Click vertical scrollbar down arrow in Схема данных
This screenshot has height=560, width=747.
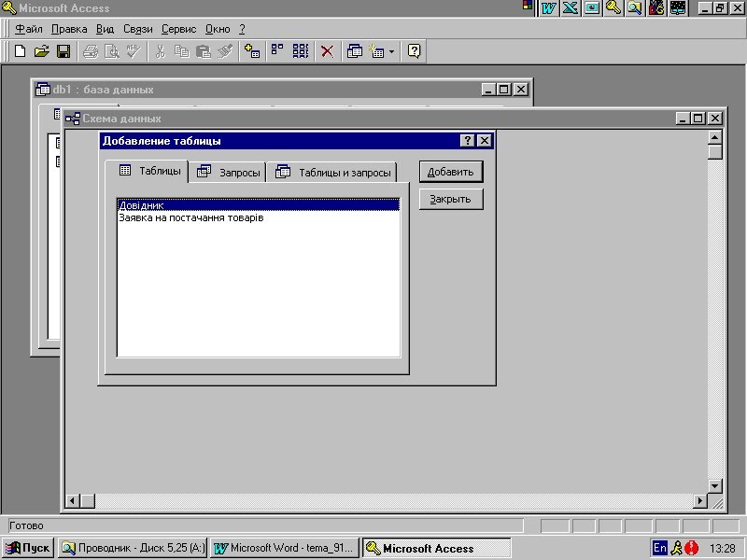[x=714, y=486]
